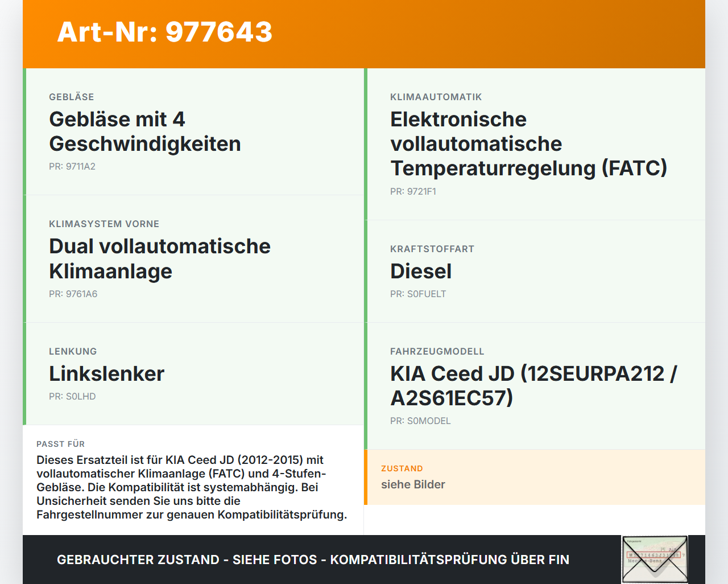Click the KLIMAAUTOMATIK section label

[x=436, y=97]
